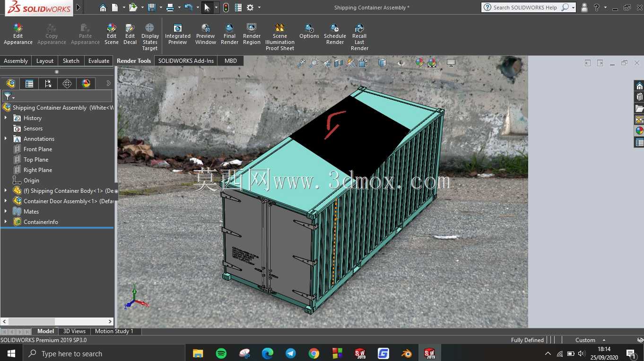Toggle the Hide/Show Items eye icon
644x361 pixels.
coord(401,63)
